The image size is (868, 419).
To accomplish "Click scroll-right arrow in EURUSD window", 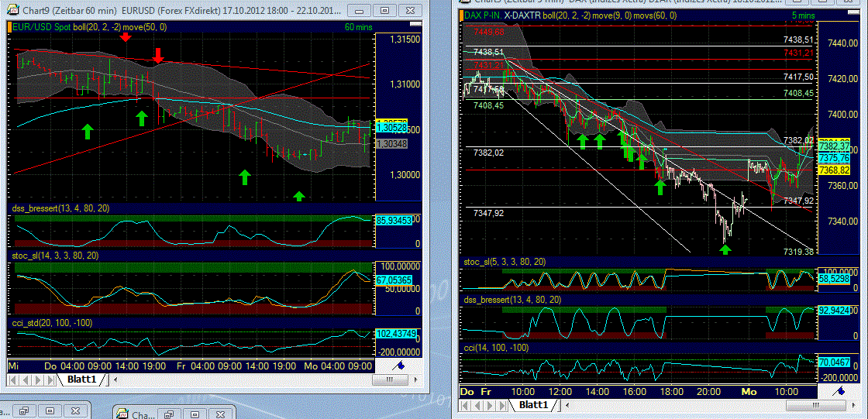I will (x=415, y=380).
